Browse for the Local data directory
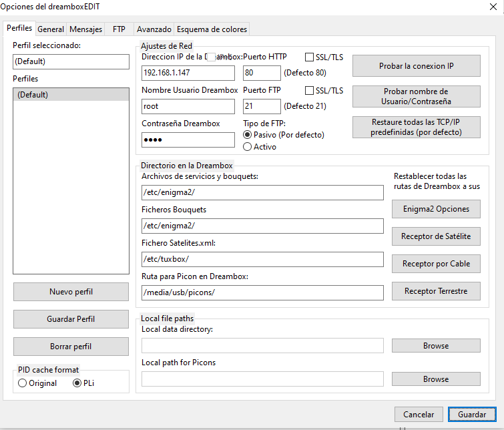The height and width of the screenshot is (430, 504). click(x=436, y=346)
